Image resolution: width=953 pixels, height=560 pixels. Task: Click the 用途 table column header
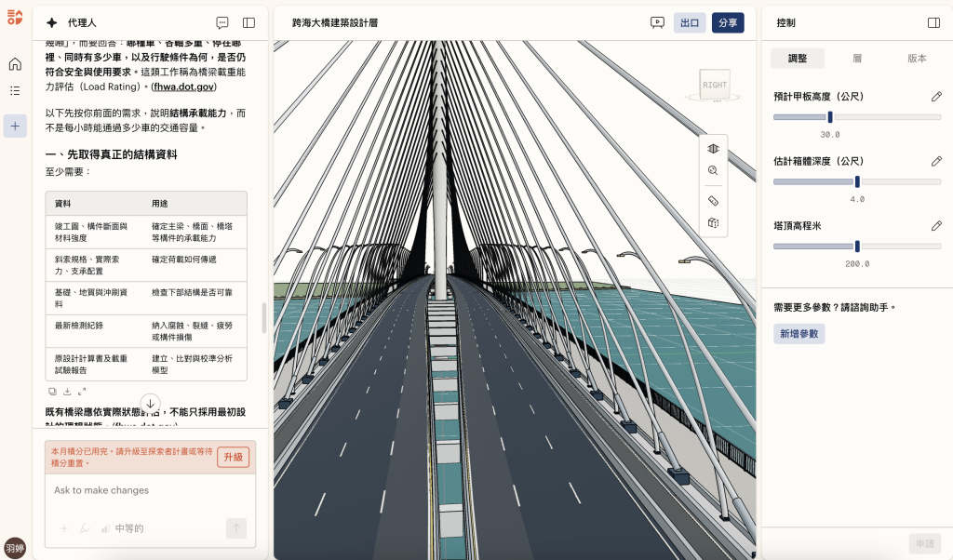tap(160, 204)
